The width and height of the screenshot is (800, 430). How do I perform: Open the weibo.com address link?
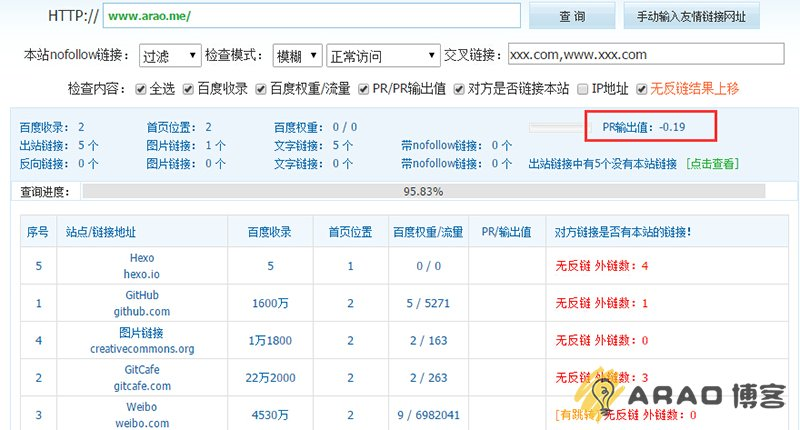[142, 423]
